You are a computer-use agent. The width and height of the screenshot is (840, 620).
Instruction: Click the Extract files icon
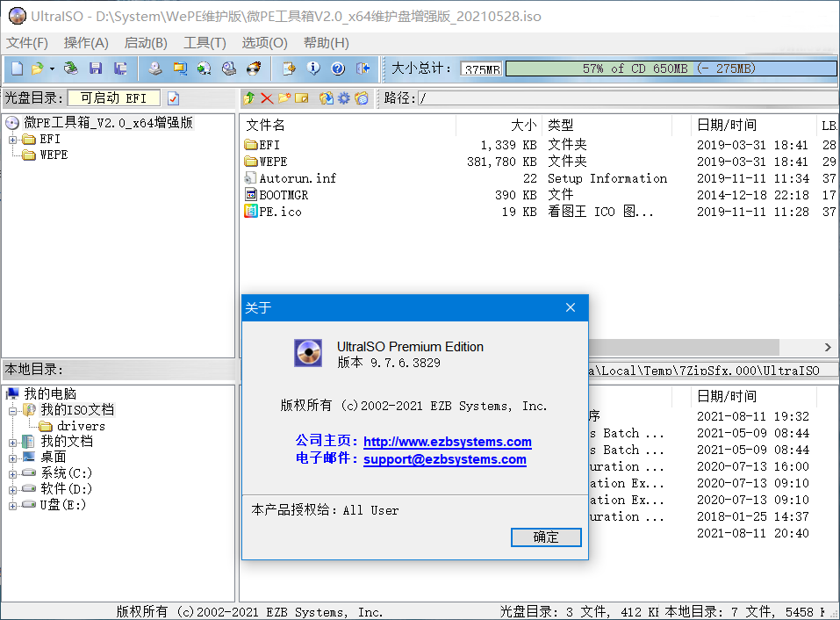pyautogui.click(x=327, y=98)
